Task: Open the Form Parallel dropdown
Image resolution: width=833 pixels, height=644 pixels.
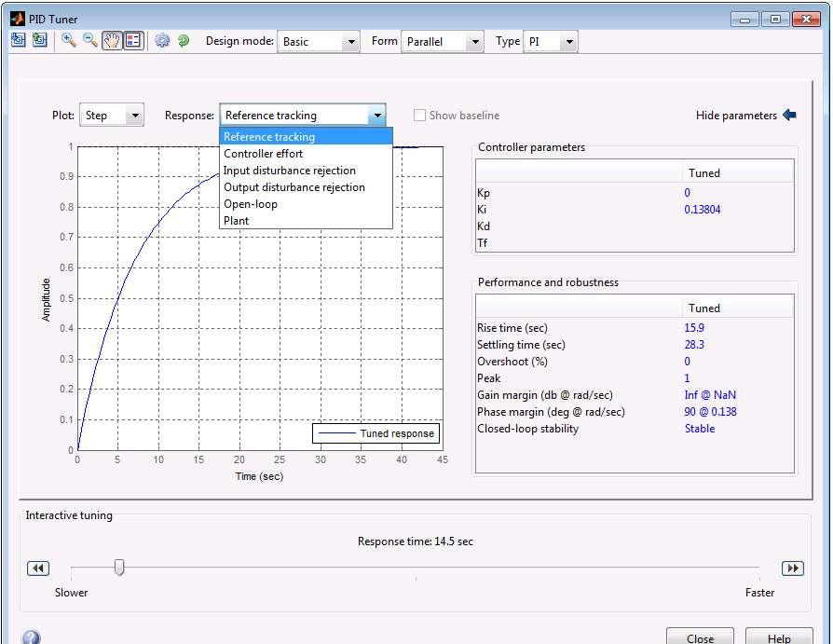Action: pos(443,41)
